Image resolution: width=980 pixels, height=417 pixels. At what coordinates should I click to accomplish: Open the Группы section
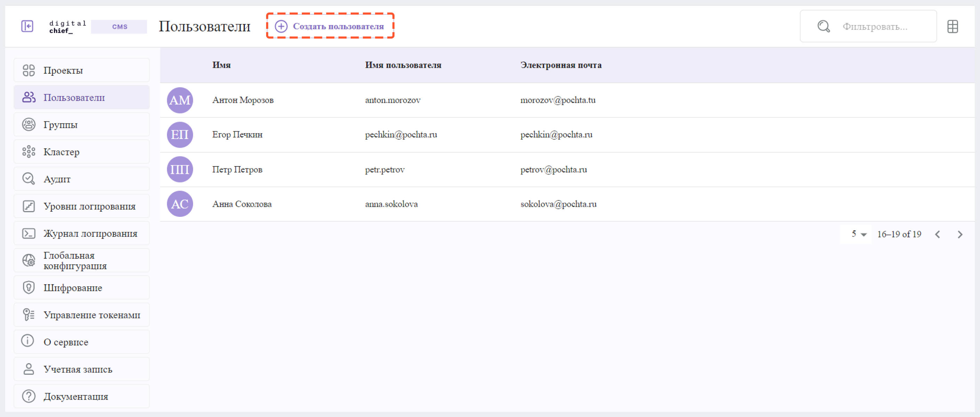click(x=81, y=124)
